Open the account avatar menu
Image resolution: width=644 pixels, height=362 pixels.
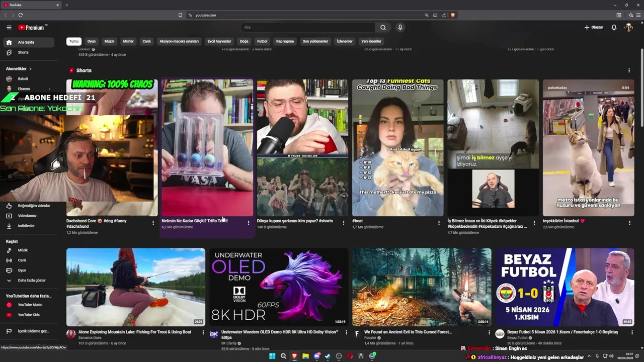[628, 28]
